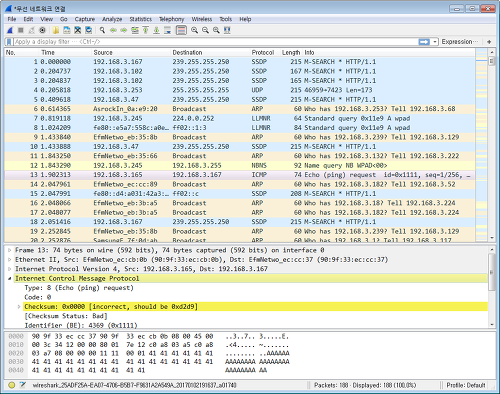Open the Help menu
500x394 pixels.
point(245,19)
